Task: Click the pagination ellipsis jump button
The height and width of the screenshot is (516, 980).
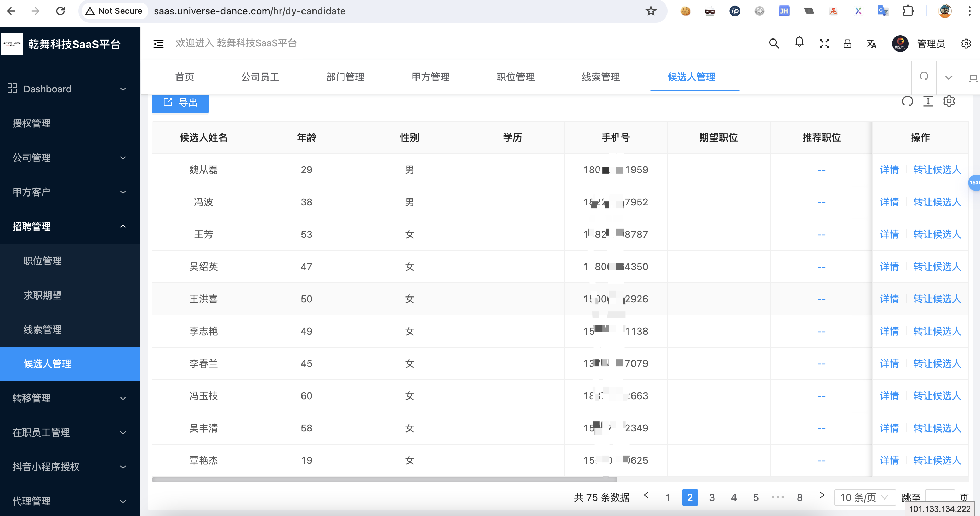Action: (x=778, y=497)
